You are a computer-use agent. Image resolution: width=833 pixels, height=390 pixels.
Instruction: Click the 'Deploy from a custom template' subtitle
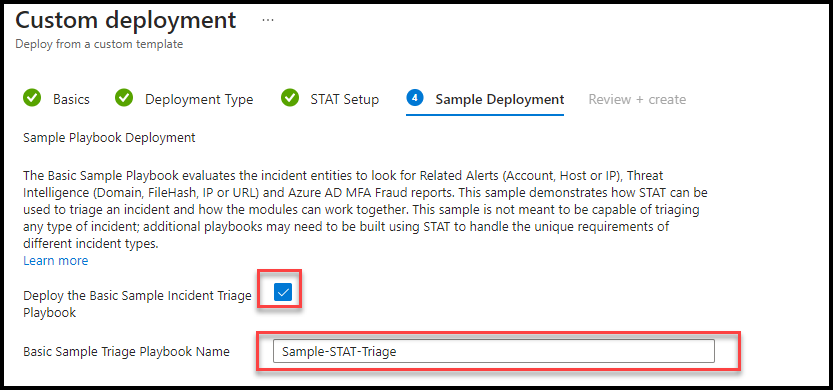tap(99, 44)
